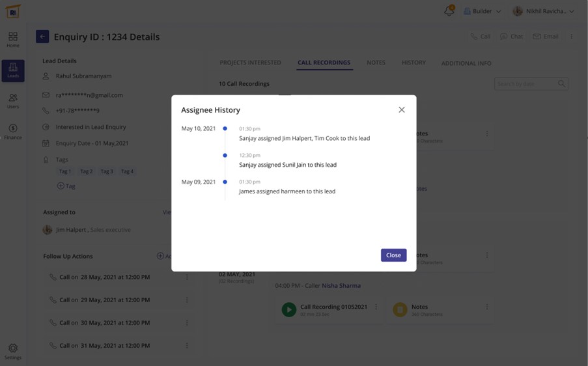Click the Call phone icon in header

[x=481, y=36]
